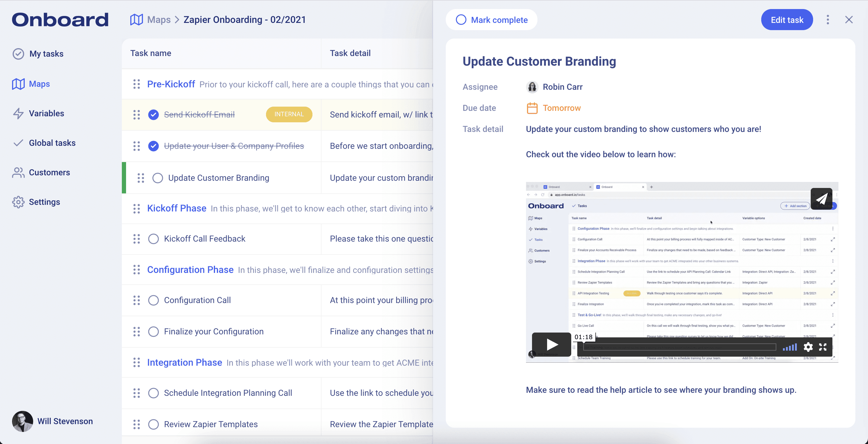Adjust the video volume bars
Viewport: 868px width, 444px height.
click(x=790, y=347)
